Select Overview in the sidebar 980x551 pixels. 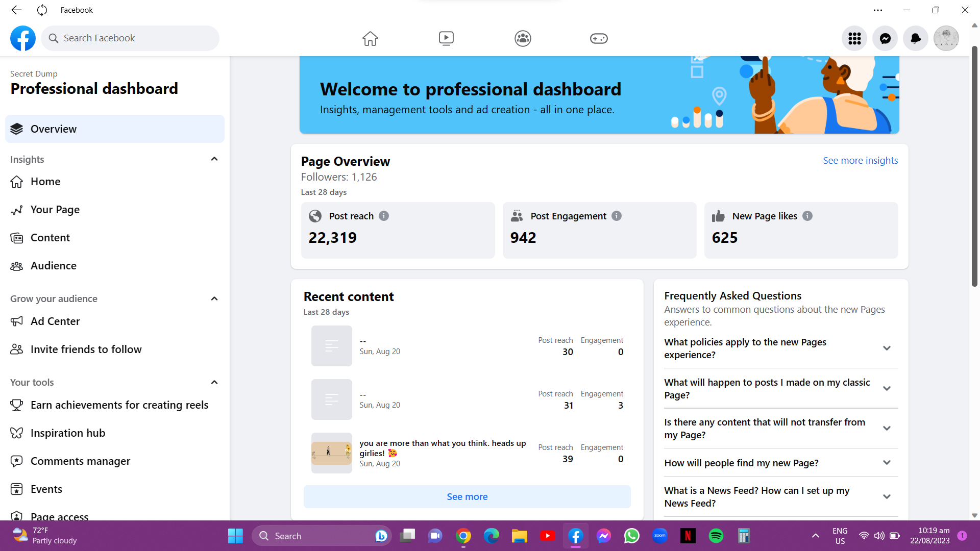115,129
